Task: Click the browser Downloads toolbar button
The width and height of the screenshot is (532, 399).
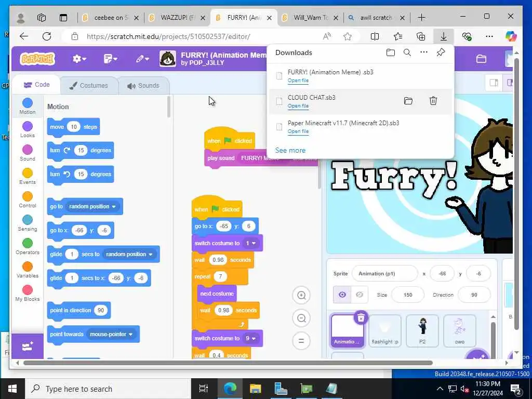Action: coord(444,36)
